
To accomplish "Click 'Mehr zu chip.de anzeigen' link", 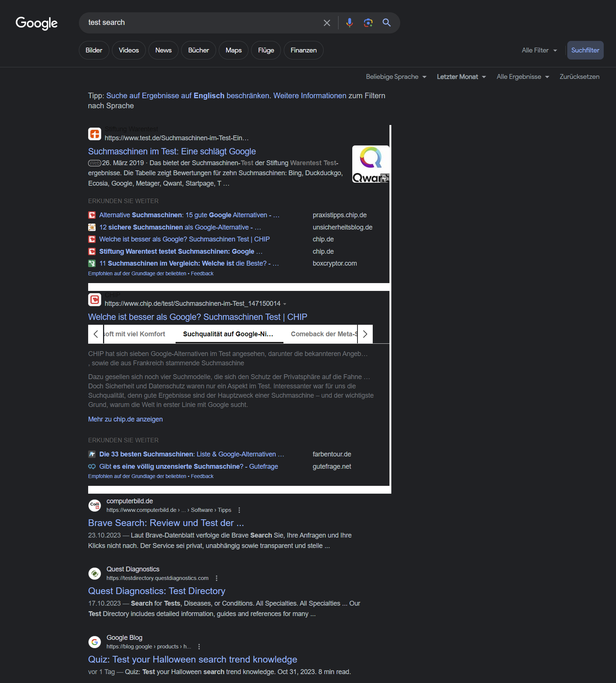I will click(x=125, y=419).
